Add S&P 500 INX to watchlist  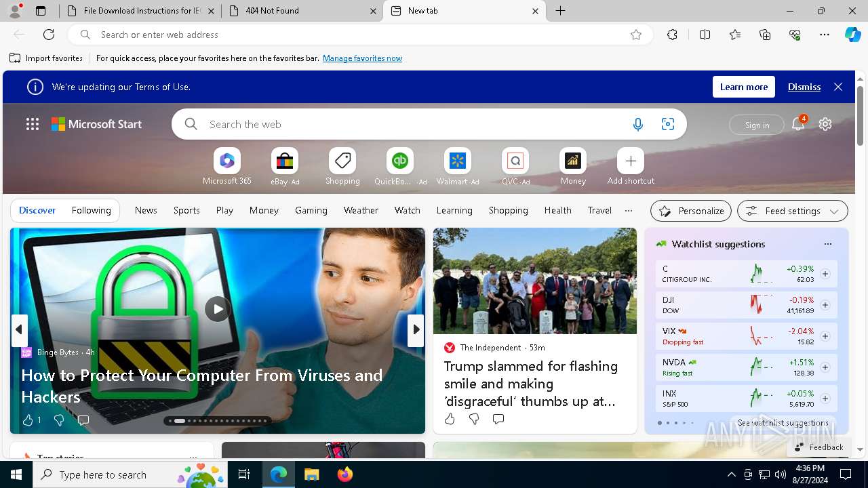point(825,399)
